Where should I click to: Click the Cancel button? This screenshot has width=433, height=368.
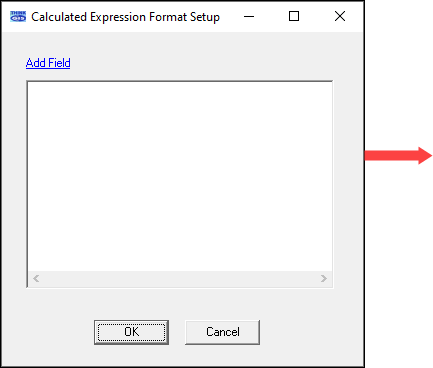(x=222, y=332)
